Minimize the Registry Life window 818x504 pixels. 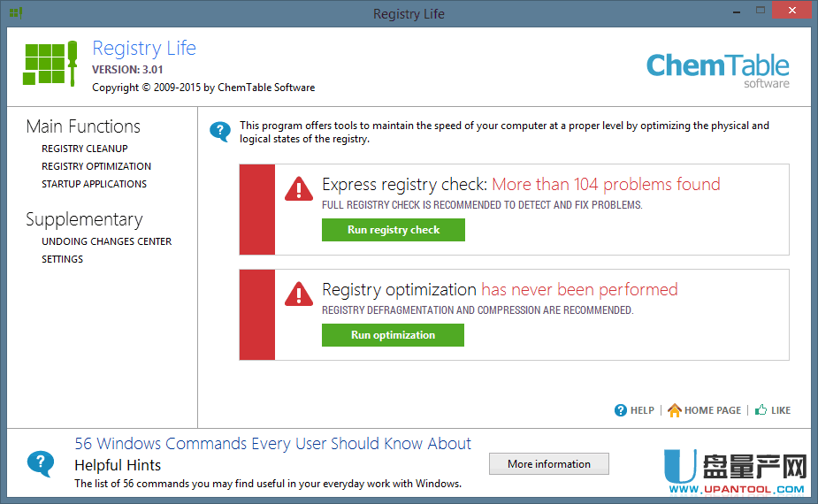(737, 11)
